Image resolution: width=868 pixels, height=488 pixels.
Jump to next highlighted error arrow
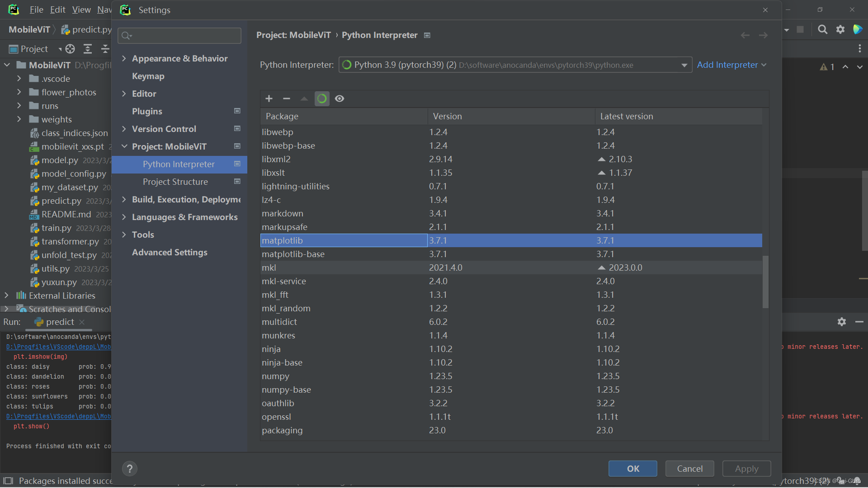[x=860, y=67]
